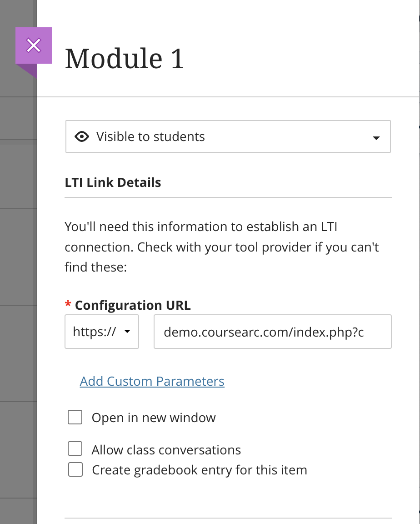Expand the visibility dropdown arrow
420x524 pixels.
376,138
